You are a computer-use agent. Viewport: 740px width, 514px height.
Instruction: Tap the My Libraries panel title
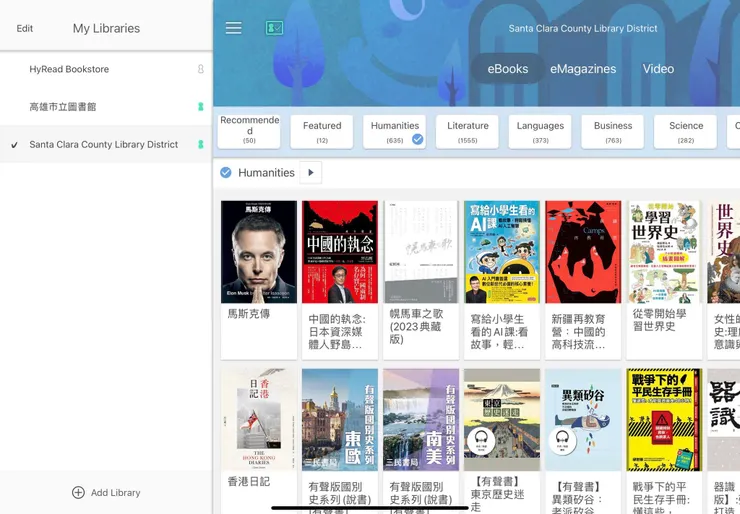click(x=106, y=28)
